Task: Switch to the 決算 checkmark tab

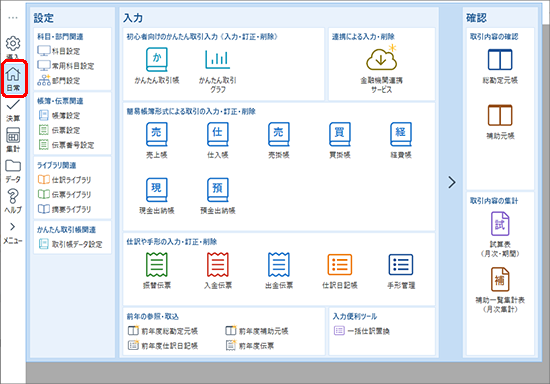Action: [13, 110]
